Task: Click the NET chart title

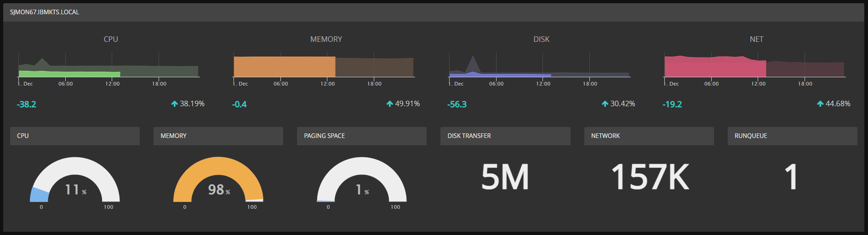Action: (x=757, y=40)
